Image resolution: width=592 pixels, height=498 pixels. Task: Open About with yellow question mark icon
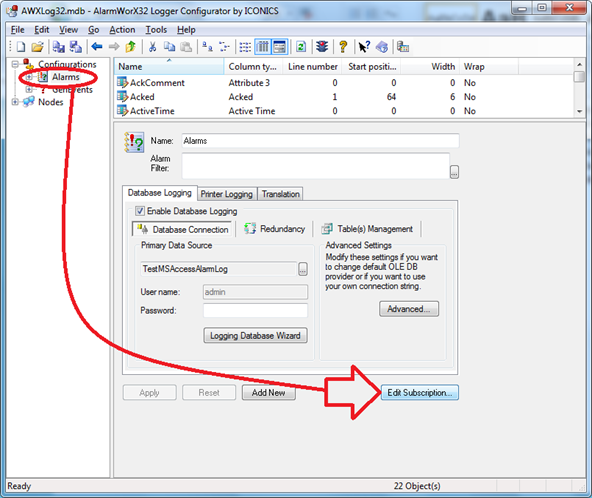tap(343, 47)
